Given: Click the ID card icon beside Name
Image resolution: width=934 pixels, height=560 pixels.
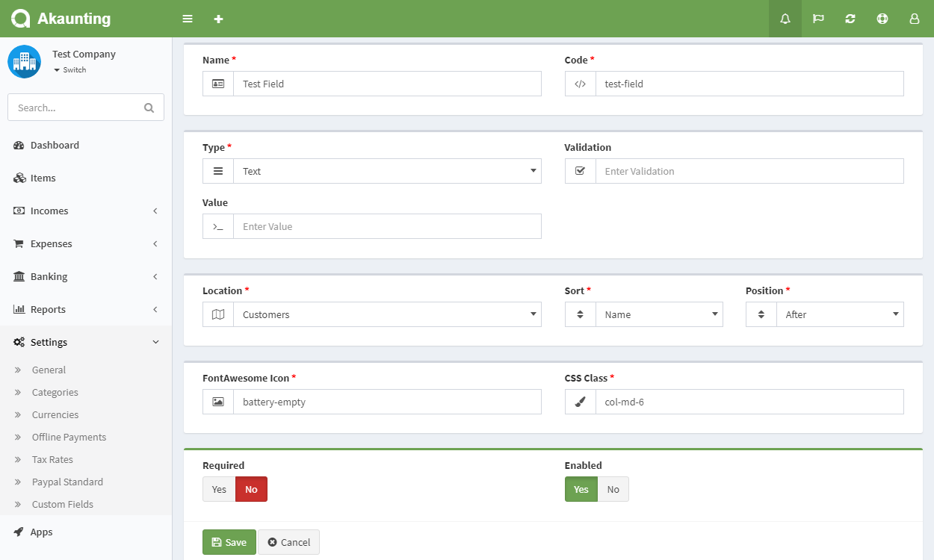Looking at the screenshot, I should coord(218,84).
